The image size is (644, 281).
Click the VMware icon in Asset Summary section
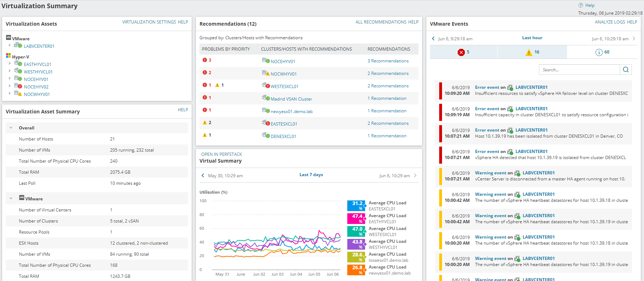(22, 198)
